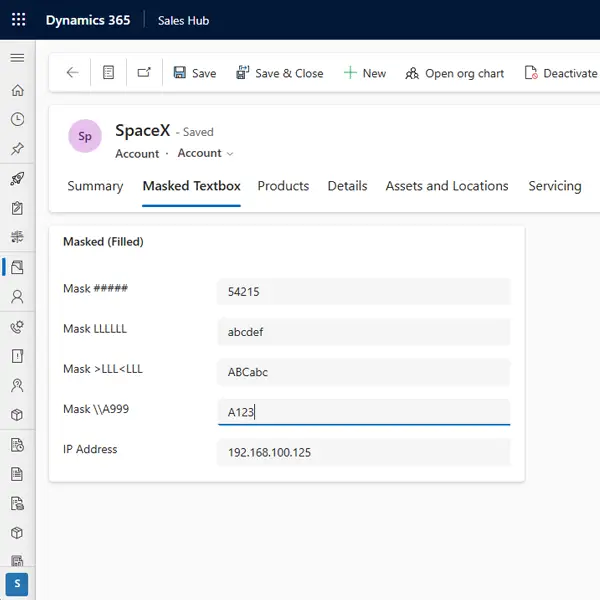Open Activities clipboard icon in sidebar
The height and width of the screenshot is (600, 600).
coord(17,208)
